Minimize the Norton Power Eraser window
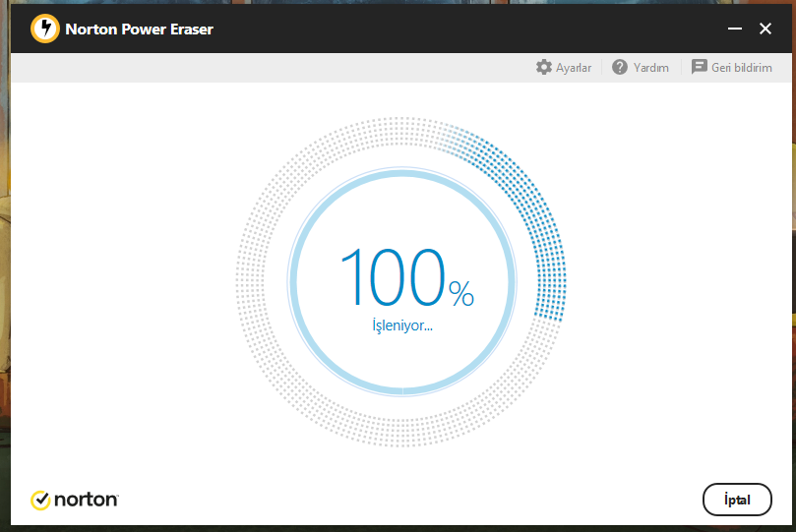The width and height of the screenshot is (796, 532). [x=735, y=29]
